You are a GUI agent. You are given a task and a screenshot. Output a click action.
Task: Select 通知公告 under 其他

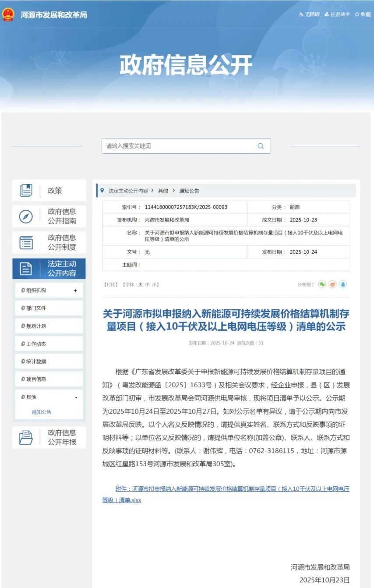point(42,412)
